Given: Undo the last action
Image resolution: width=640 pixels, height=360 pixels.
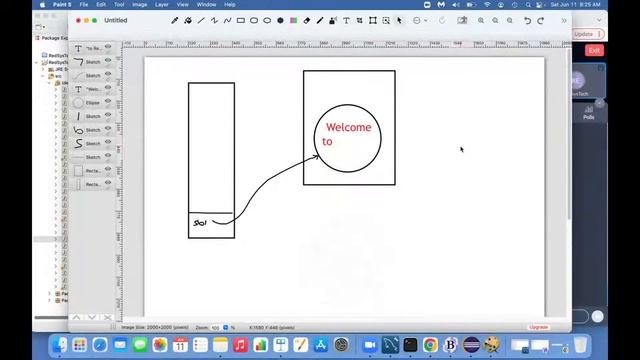Looking at the screenshot, I should click(x=527, y=20).
